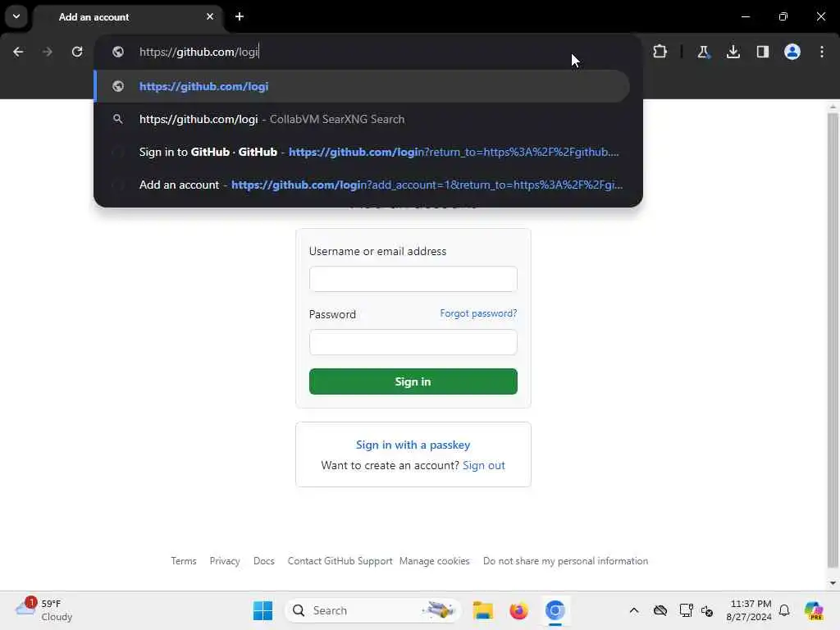This screenshot has width=840, height=630.
Task: Open File Explorer from taskbar
Action: (482, 610)
